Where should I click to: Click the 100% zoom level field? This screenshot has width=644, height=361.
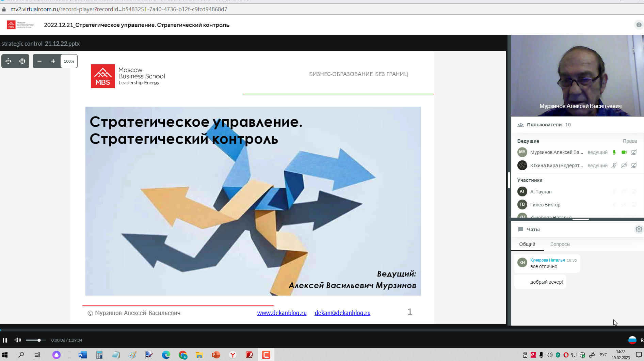click(x=69, y=61)
